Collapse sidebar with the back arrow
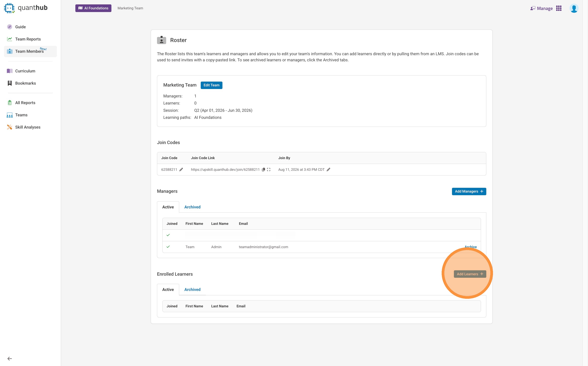Viewport: 588px width, 366px height. pos(10,359)
